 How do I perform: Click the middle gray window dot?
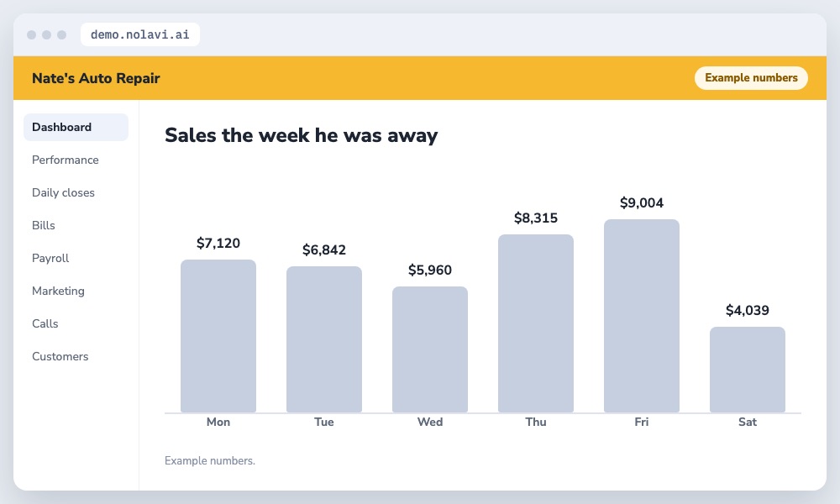(46, 34)
